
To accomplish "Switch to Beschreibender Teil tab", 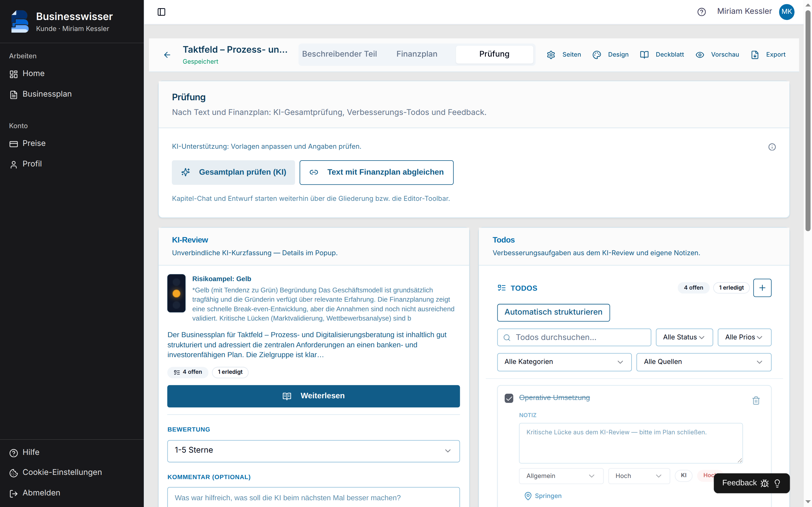I will pyautogui.click(x=339, y=54).
